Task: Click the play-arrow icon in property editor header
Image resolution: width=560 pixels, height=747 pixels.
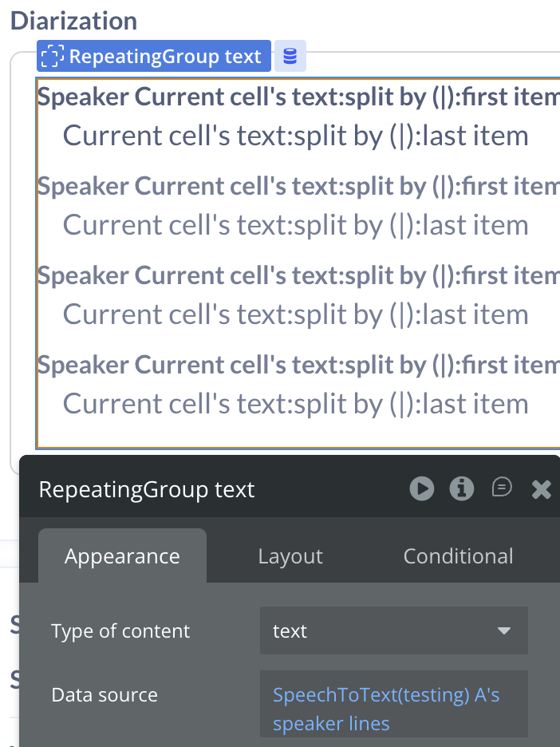Action: click(x=422, y=488)
